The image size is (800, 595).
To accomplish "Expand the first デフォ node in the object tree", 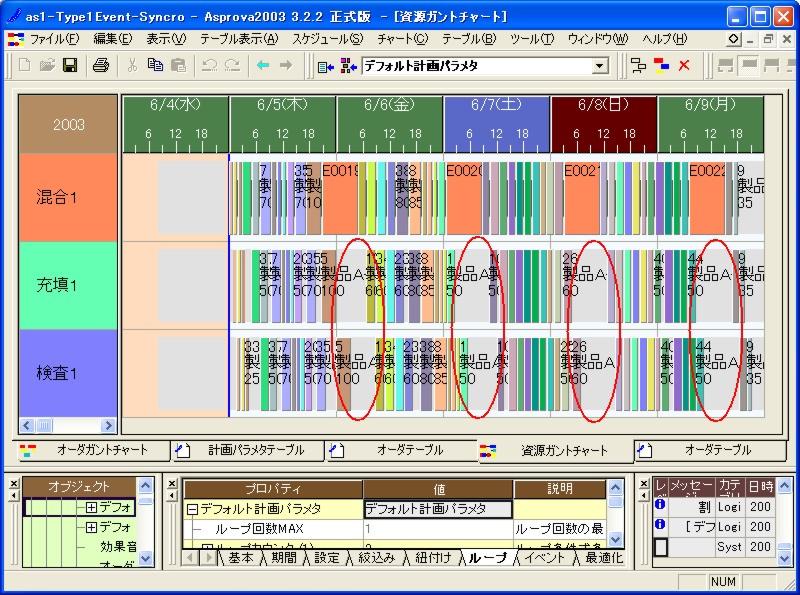I will click(x=91, y=507).
